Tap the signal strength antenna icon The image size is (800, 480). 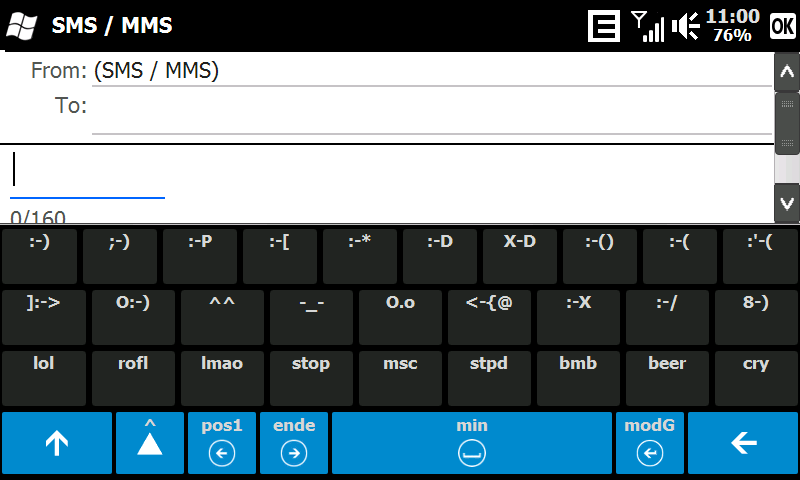click(647, 26)
